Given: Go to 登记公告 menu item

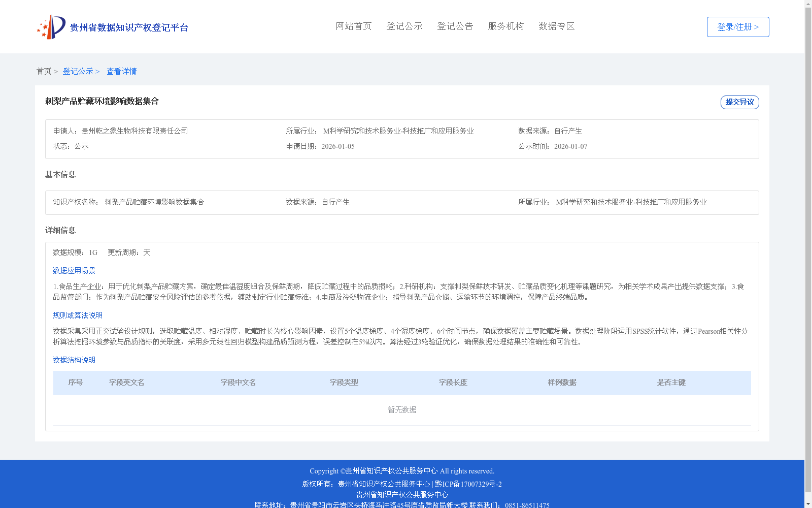Looking at the screenshot, I should pyautogui.click(x=455, y=26).
